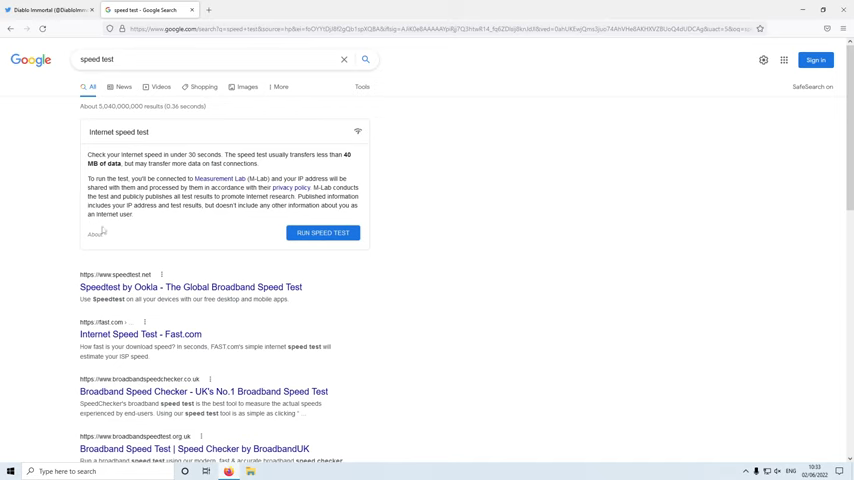Screen dimensions: 854x480
Task: Show hidden system tray icons
Action: [746, 471]
